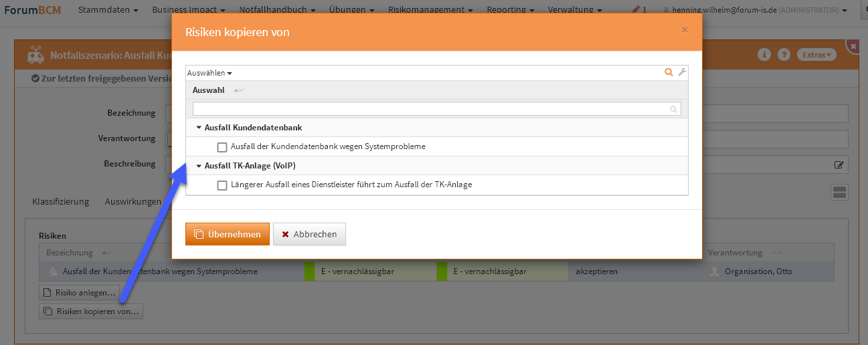Click into the dialog filter input field

click(437, 109)
